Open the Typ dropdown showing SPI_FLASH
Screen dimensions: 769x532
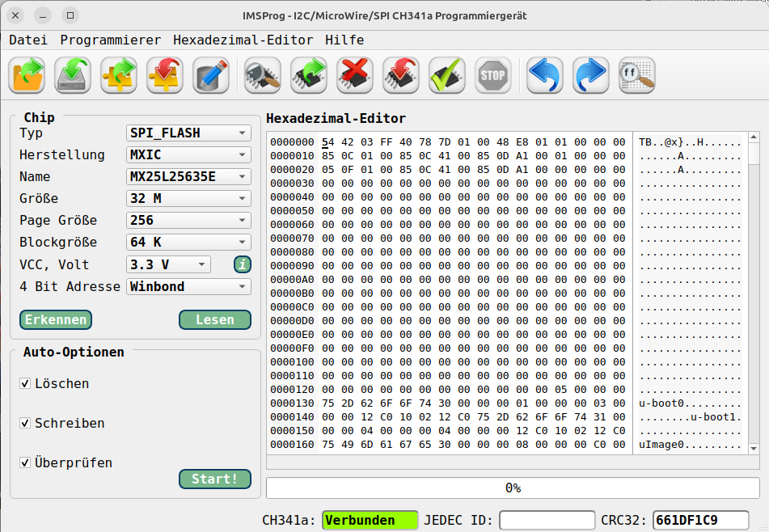(189, 133)
